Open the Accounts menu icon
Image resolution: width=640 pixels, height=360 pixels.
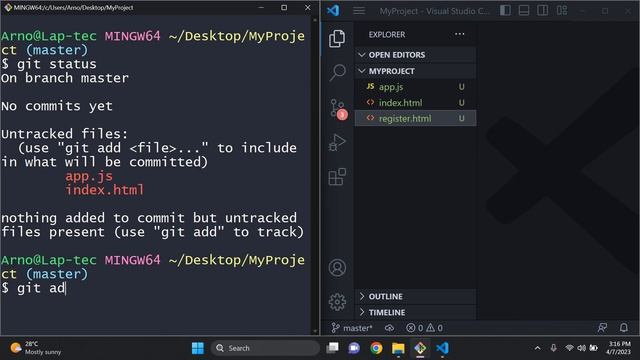[337, 268]
